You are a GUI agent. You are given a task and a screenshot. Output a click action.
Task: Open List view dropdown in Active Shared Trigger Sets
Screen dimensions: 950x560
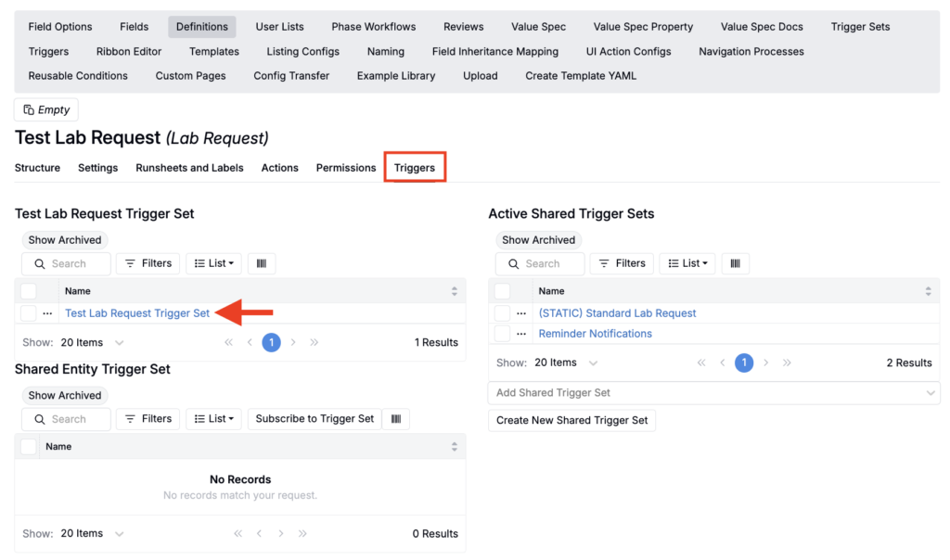point(687,263)
